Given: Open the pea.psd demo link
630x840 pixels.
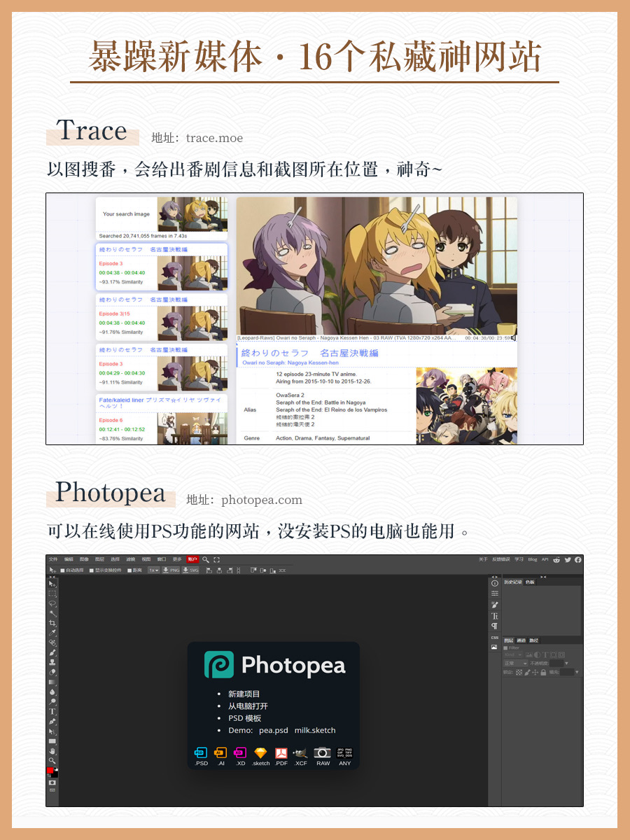Looking at the screenshot, I should click(274, 730).
